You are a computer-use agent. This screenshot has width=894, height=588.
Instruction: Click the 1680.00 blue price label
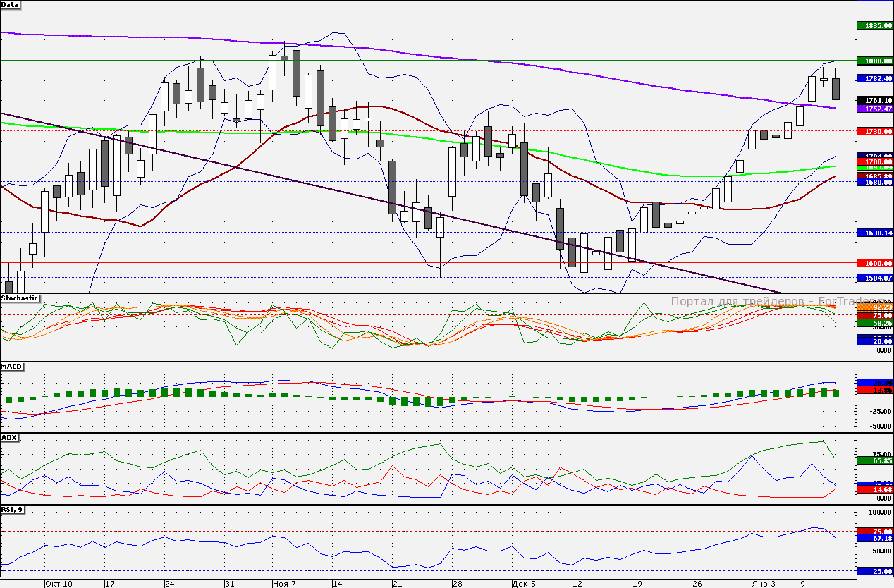(x=874, y=182)
